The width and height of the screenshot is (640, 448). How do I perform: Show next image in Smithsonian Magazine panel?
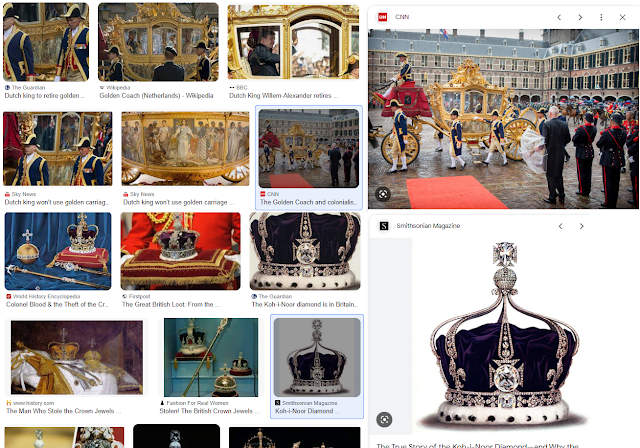coord(582,226)
